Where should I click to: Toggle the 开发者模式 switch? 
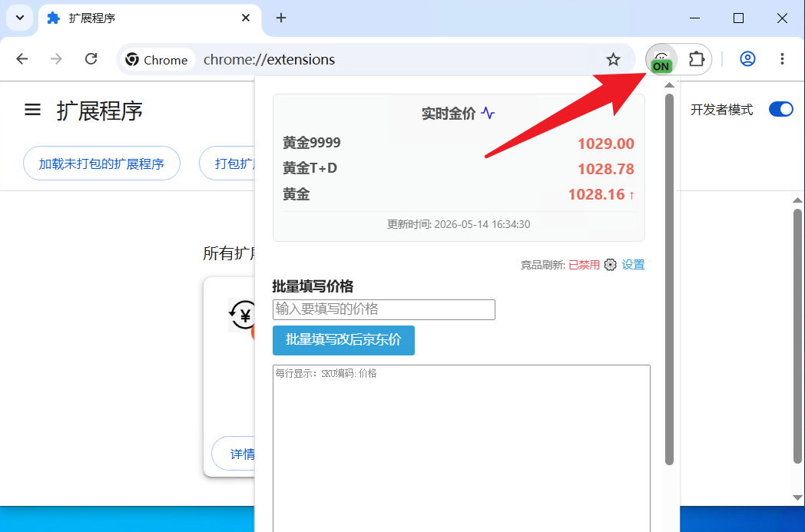[781, 109]
